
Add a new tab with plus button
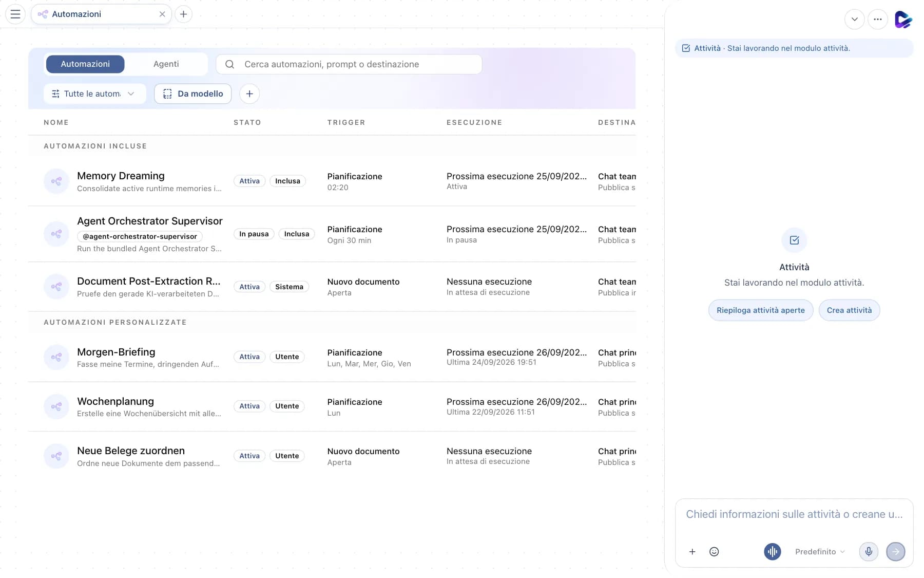[183, 14]
